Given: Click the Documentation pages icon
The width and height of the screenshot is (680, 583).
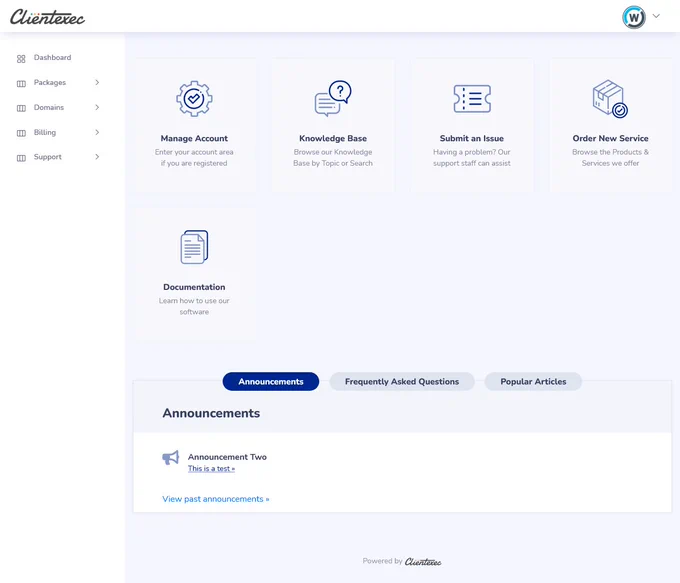Looking at the screenshot, I should point(194,247).
